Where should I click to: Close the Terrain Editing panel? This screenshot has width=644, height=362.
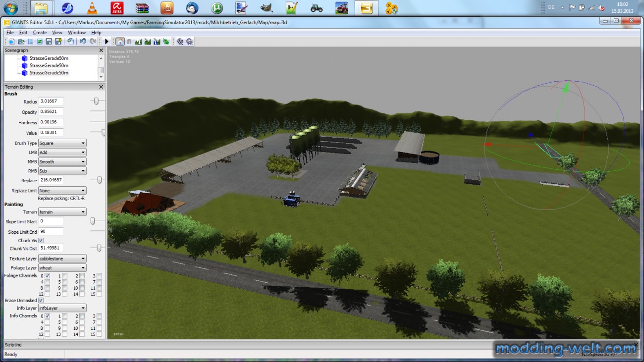101,87
